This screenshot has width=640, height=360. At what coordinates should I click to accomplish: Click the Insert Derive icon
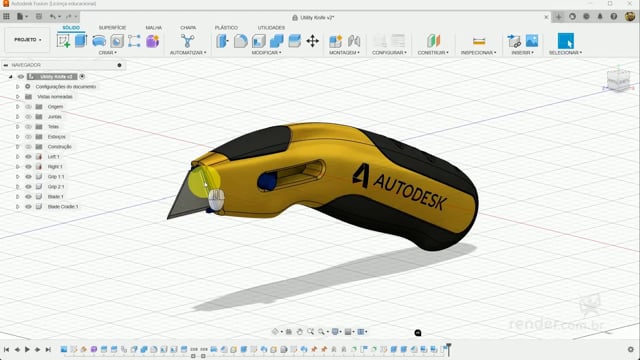[514, 41]
